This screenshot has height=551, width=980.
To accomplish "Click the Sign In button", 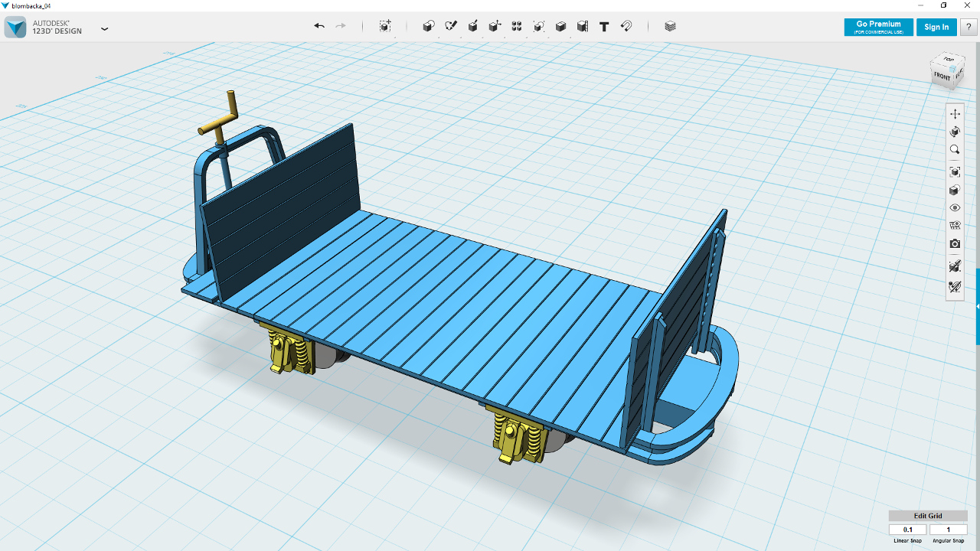I will 936,28.
